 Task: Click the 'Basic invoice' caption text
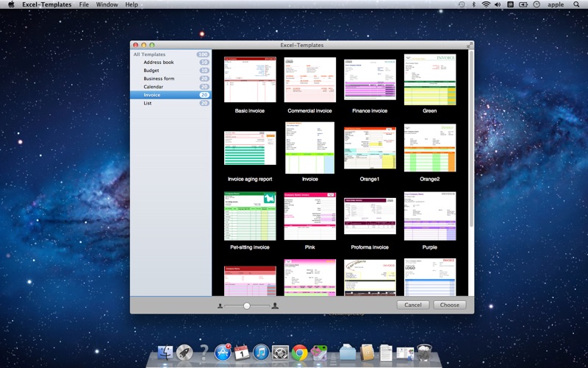pos(250,111)
